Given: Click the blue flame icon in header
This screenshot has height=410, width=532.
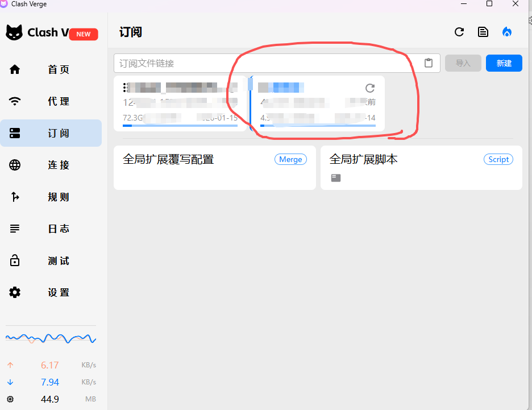Looking at the screenshot, I should coord(507,32).
